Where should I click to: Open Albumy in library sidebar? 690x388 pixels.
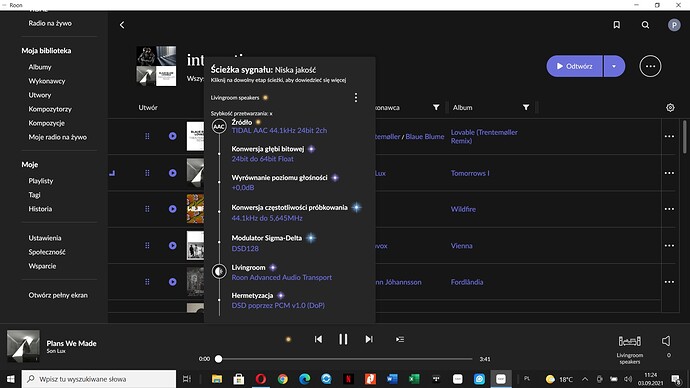click(40, 67)
